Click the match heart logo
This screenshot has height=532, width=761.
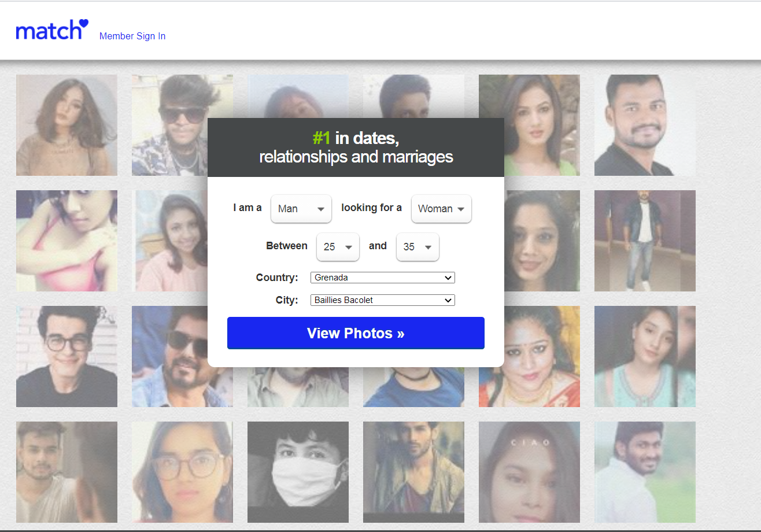52,29
